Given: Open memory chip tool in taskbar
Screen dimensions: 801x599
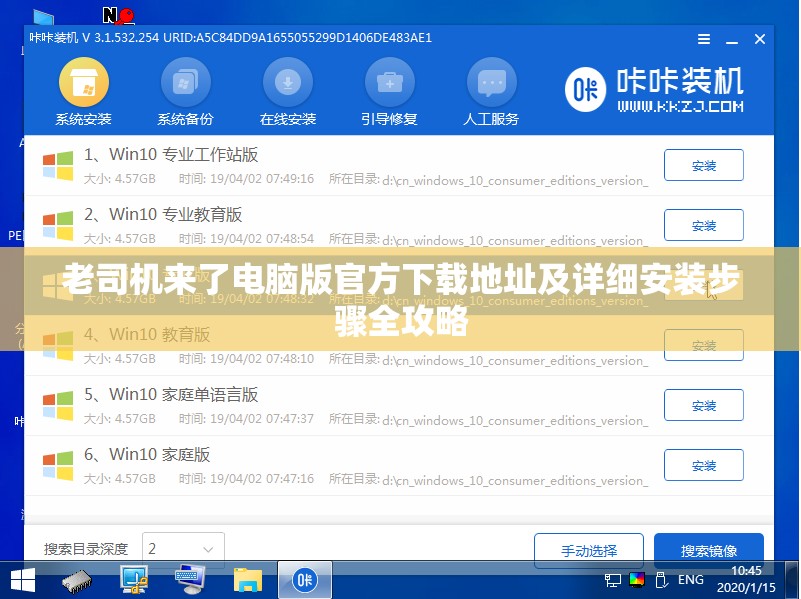Looking at the screenshot, I should point(77,581).
